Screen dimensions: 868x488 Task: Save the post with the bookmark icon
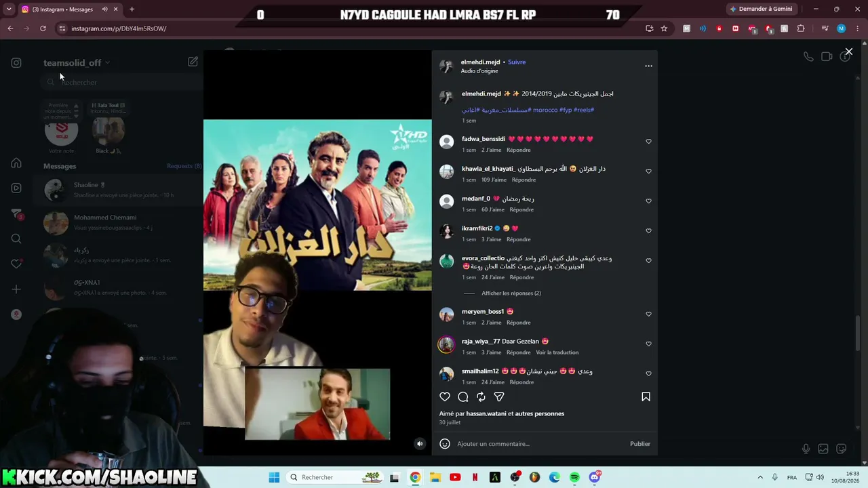(646, 396)
